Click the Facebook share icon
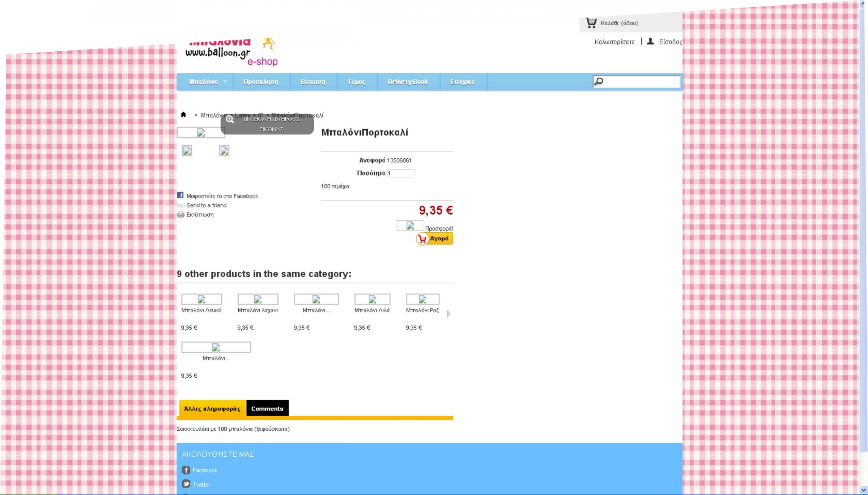Screen dimensions: 868x495 pyautogui.click(x=180, y=195)
